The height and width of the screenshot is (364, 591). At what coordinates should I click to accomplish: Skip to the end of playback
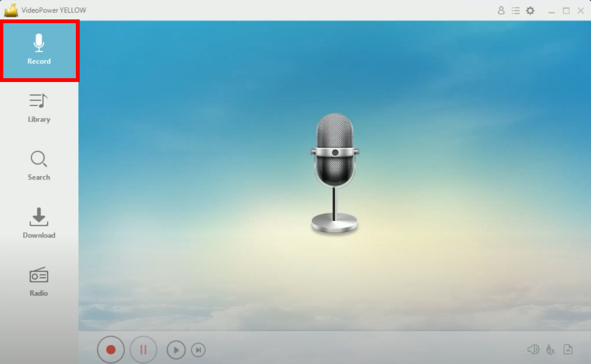pos(198,350)
